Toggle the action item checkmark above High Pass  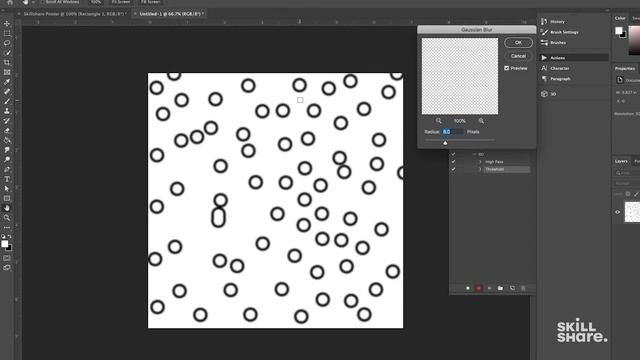(453, 154)
